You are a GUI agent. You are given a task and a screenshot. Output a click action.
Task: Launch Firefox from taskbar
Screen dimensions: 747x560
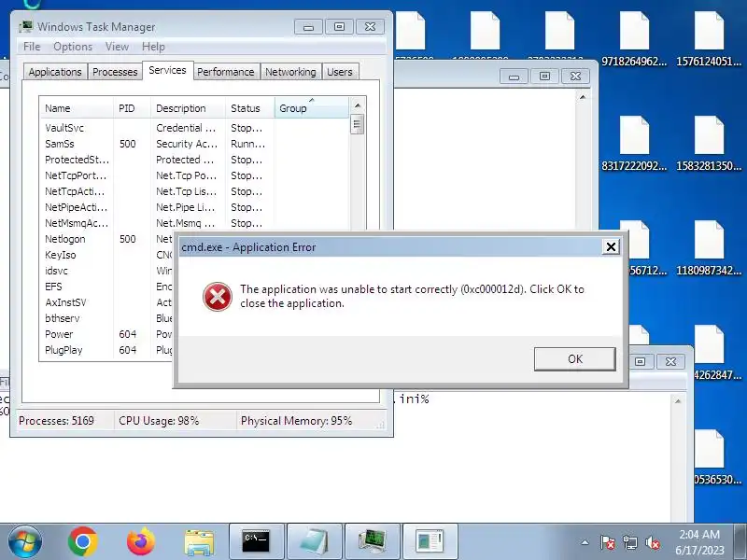pos(141,541)
